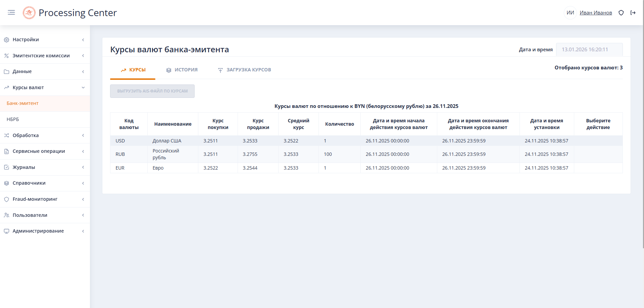Click the gear icon beside Настройки

pyautogui.click(x=6, y=40)
